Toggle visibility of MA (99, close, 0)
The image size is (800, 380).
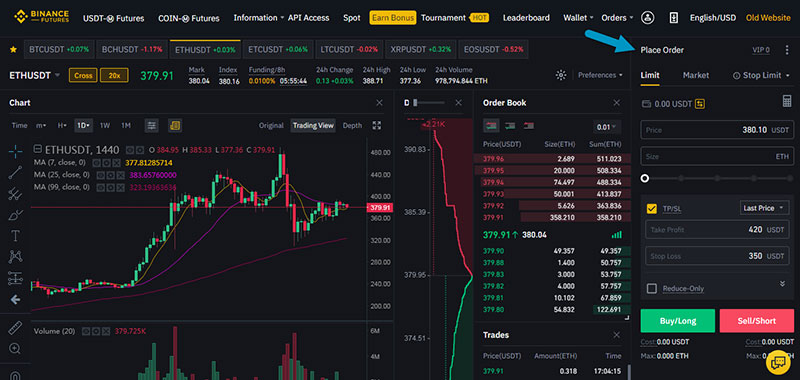coord(101,187)
